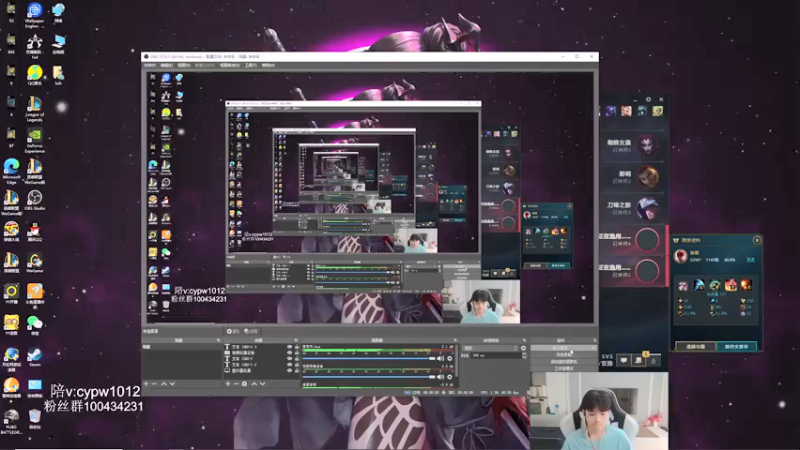Open settings gear for second mixer channel

click(449, 377)
